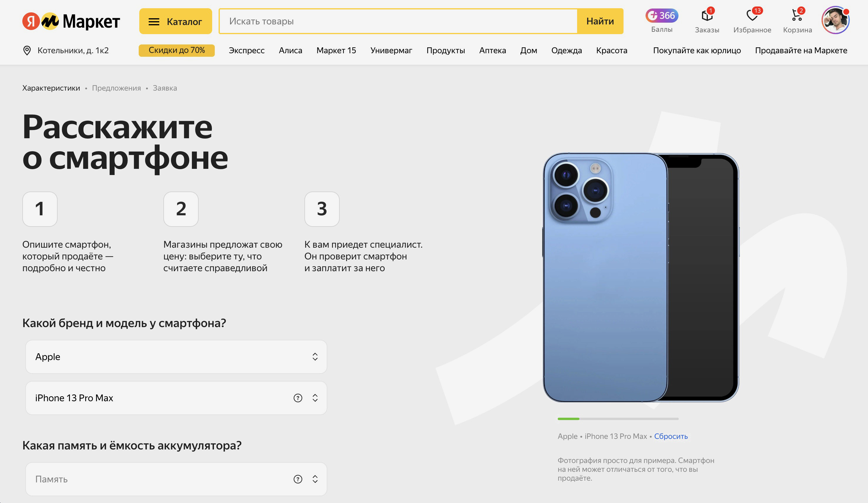
Task: Go to the Аптека category
Action: click(x=492, y=50)
